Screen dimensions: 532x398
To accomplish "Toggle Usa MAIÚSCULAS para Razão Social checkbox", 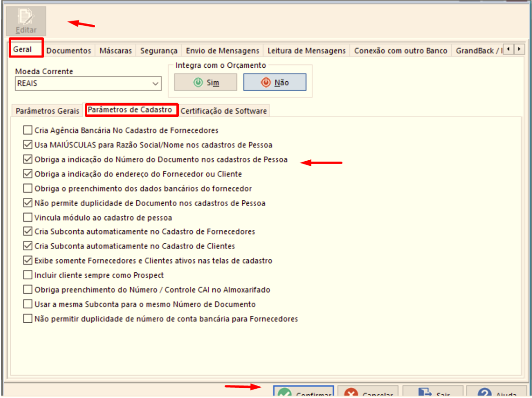I will coord(28,145).
